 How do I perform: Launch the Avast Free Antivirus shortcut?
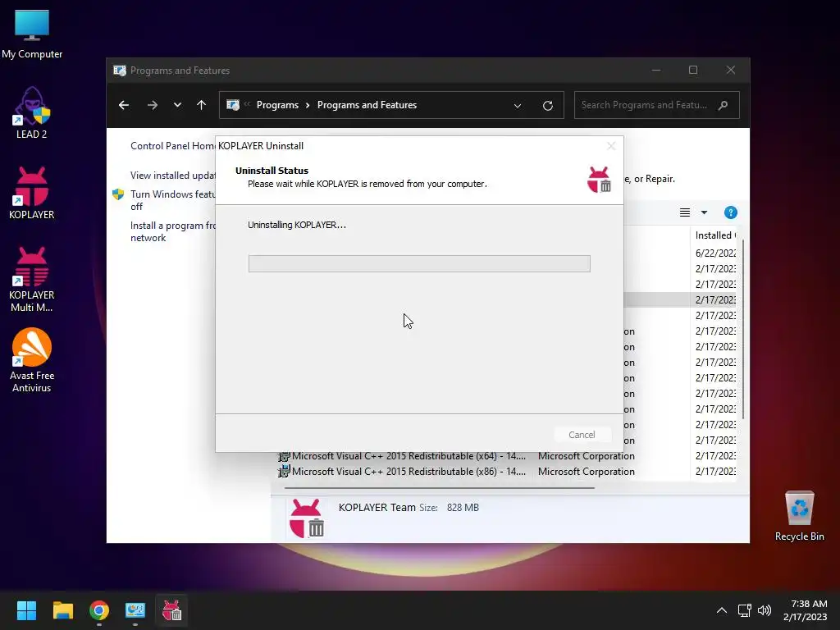point(32,360)
